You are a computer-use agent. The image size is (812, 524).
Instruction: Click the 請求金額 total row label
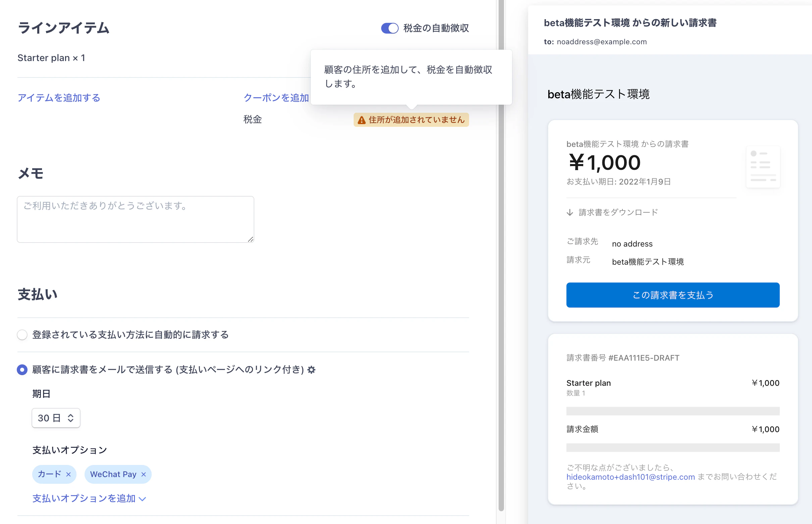pos(582,429)
